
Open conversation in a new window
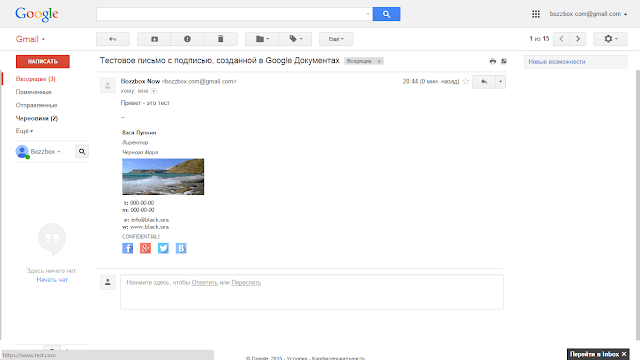point(504,61)
